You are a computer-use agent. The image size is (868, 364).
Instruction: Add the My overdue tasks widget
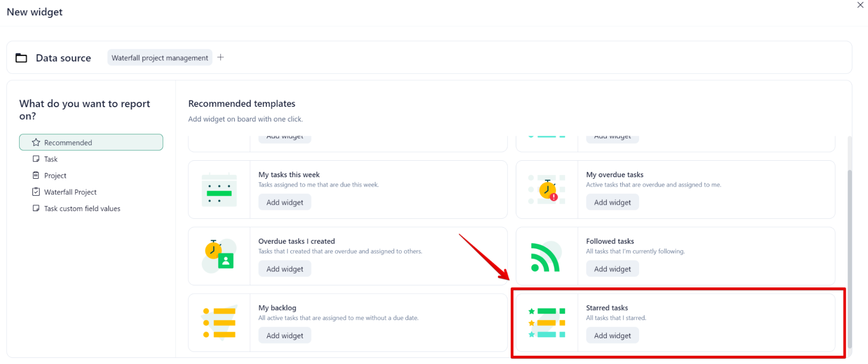click(x=612, y=202)
